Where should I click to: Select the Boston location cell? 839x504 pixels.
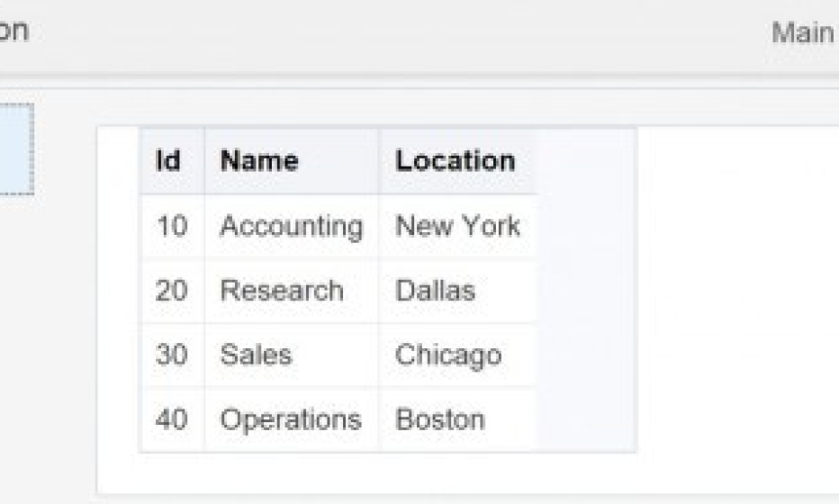pyautogui.click(x=440, y=419)
